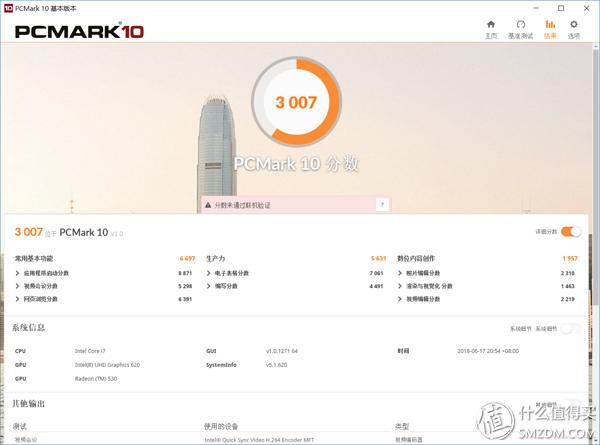The image size is (600, 445).
Task: Click the scrollbar up arrow on the right edge
Action: tap(596, 46)
